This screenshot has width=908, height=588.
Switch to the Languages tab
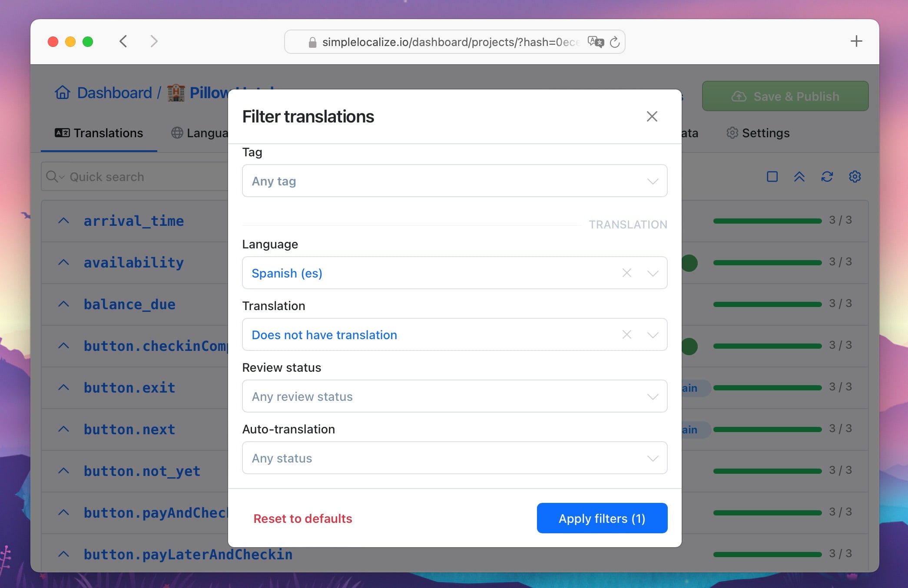pyautogui.click(x=200, y=133)
